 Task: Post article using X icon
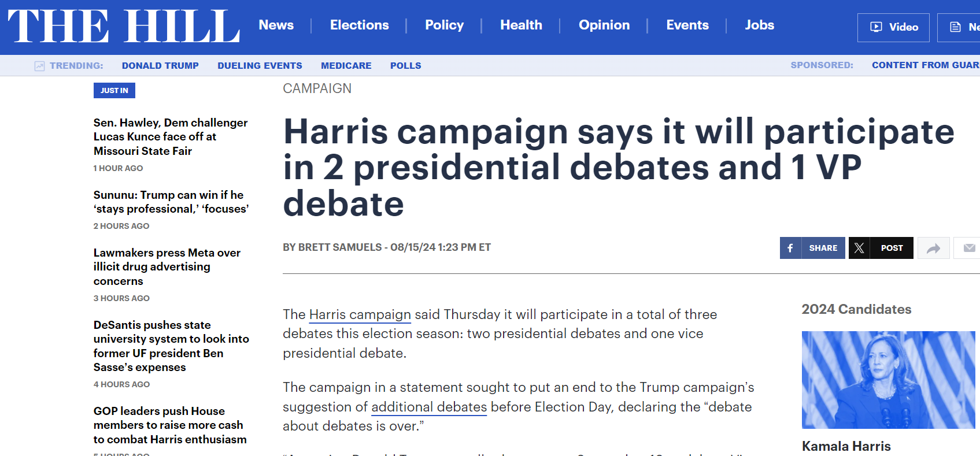859,248
